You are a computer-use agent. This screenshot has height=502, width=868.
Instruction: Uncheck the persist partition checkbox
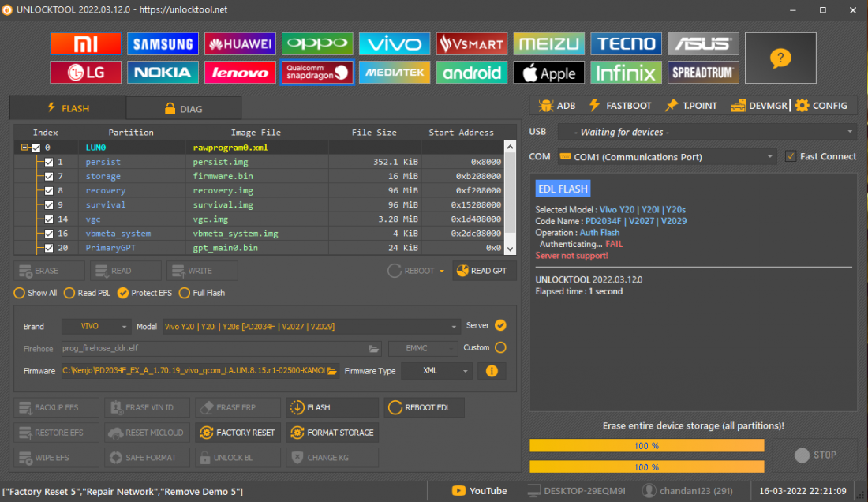click(x=49, y=162)
